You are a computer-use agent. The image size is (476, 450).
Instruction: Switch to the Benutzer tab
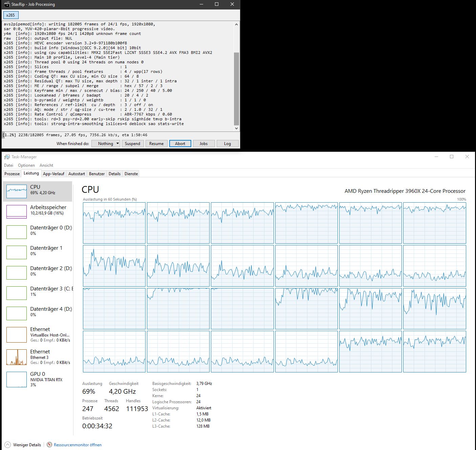point(97,174)
